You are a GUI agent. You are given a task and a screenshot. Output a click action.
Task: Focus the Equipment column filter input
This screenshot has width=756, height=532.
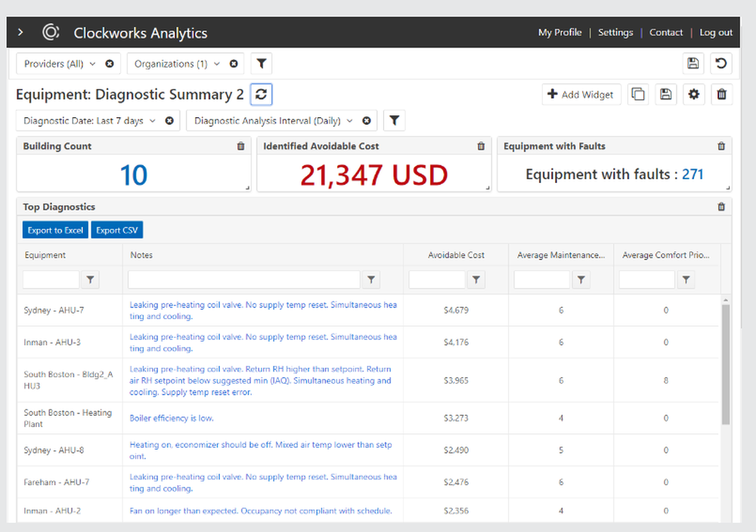coord(51,280)
